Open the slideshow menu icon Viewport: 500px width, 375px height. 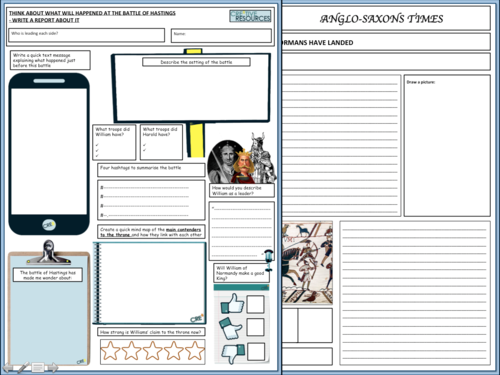click(38, 367)
